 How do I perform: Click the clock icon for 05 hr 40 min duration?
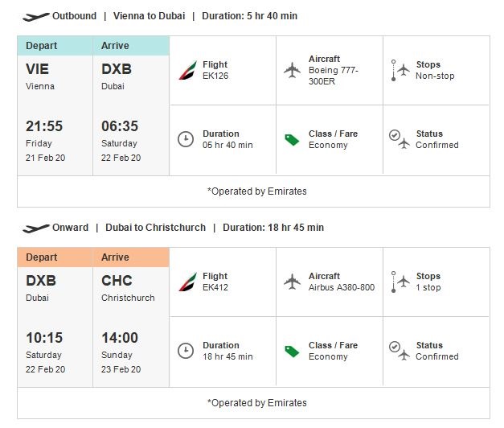point(186,139)
